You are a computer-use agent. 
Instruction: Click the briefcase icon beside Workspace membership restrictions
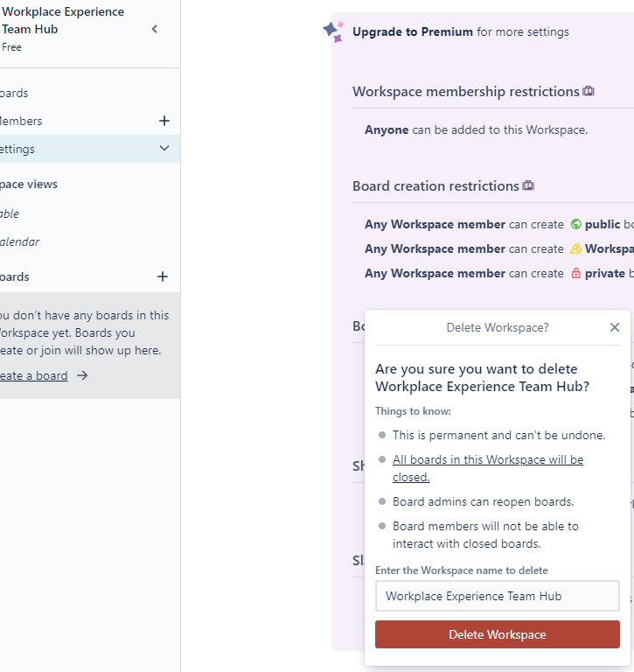click(589, 91)
